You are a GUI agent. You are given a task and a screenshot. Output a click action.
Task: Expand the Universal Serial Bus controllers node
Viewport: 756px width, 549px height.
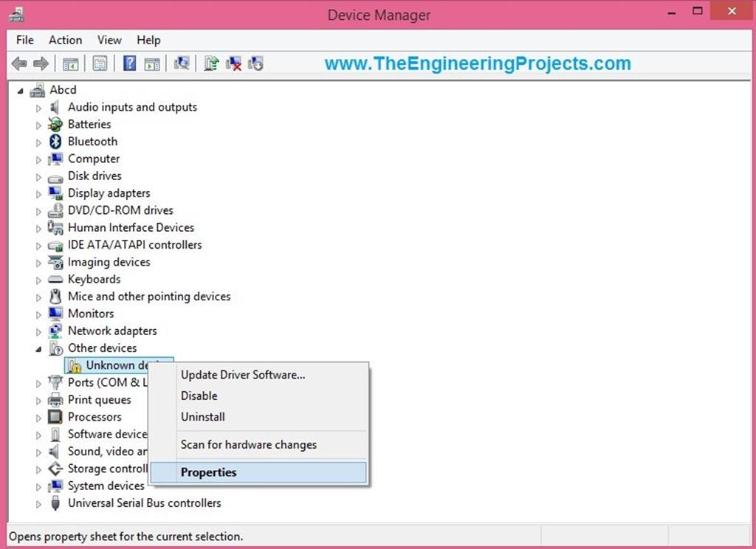38,503
